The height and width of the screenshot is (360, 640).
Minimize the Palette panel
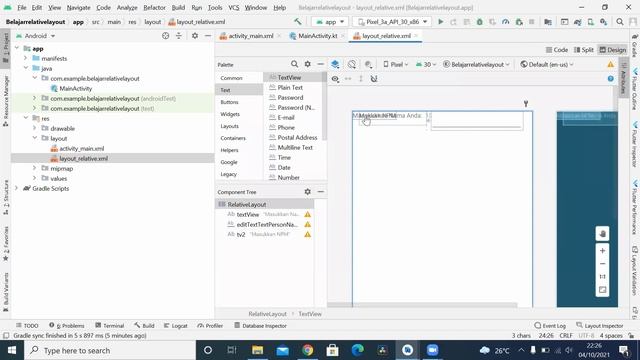point(320,64)
